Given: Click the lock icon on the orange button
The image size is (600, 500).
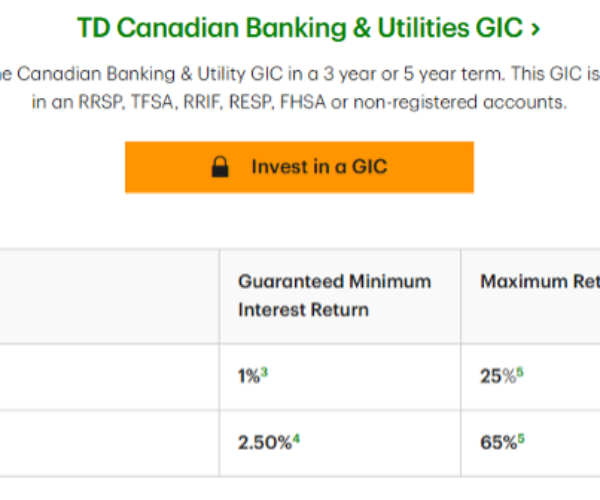Looking at the screenshot, I should click(x=220, y=167).
